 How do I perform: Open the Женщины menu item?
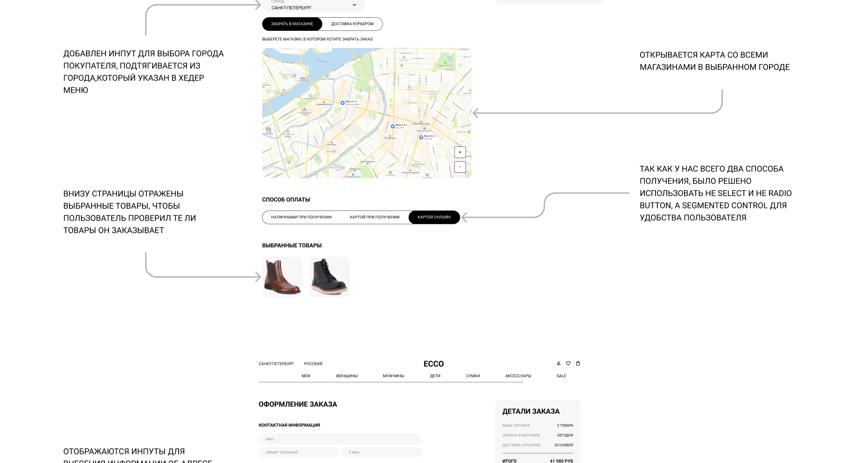pyautogui.click(x=347, y=376)
